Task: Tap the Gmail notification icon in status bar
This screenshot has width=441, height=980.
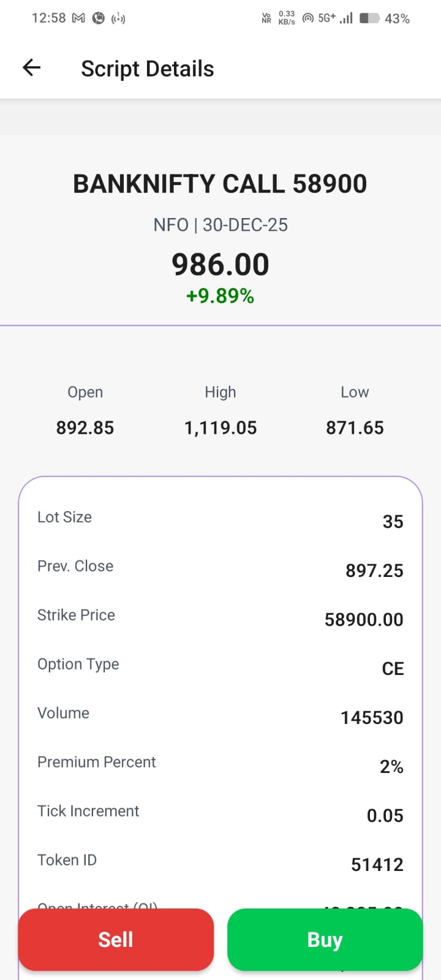Action: tap(78, 18)
